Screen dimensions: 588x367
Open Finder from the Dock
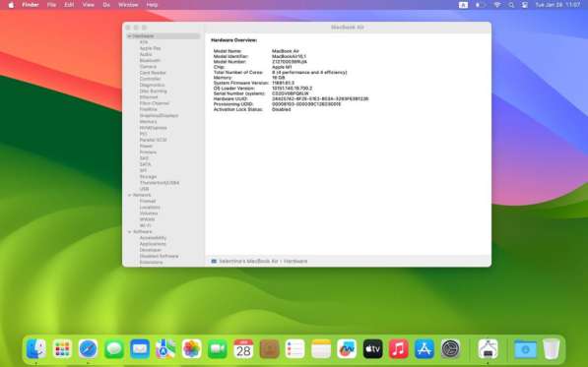pyautogui.click(x=36, y=349)
